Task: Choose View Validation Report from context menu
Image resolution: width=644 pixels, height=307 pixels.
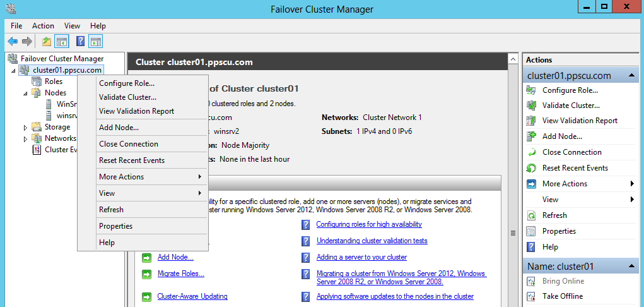Action: (x=143, y=111)
